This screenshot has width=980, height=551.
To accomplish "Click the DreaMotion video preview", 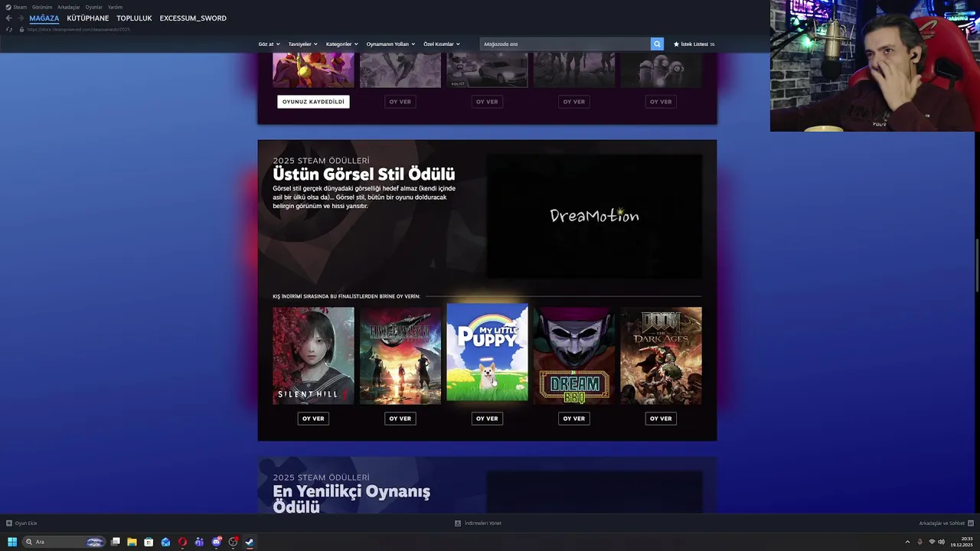I will pos(594,216).
